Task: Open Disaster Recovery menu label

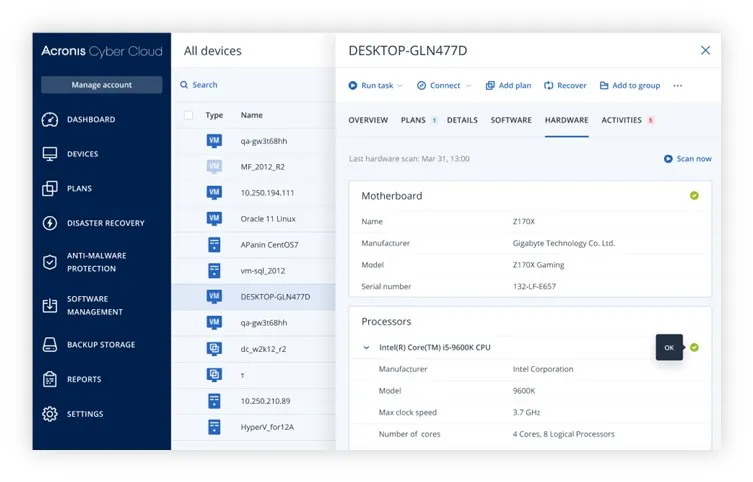Action: [x=106, y=223]
